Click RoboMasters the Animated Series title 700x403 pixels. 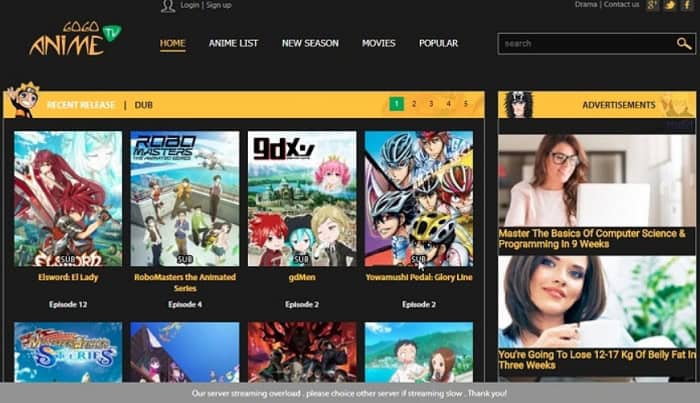coord(185,283)
